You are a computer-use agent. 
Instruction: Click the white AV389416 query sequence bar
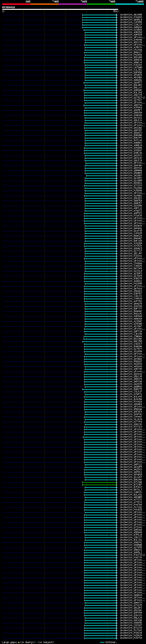60,9
